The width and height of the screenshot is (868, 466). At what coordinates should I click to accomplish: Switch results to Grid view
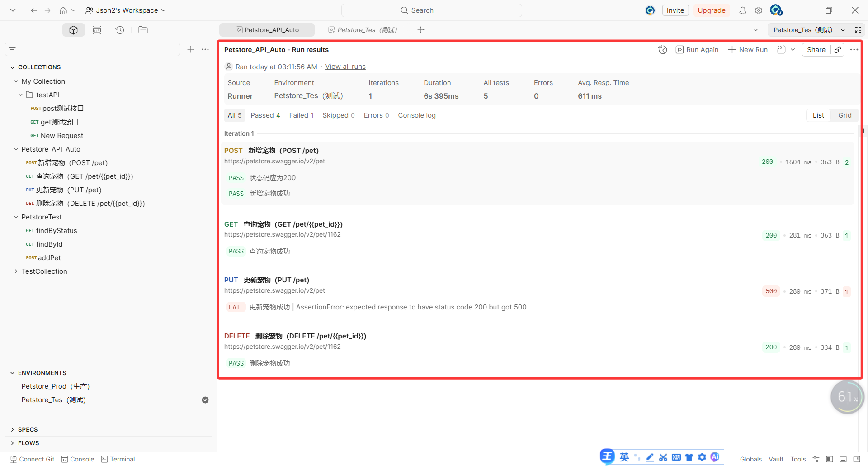pos(844,115)
